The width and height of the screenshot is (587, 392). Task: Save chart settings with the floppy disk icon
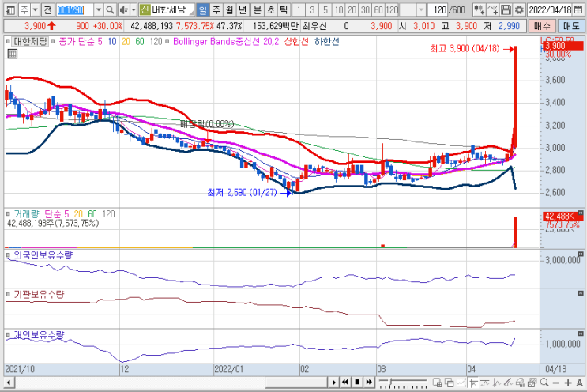coord(506,9)
